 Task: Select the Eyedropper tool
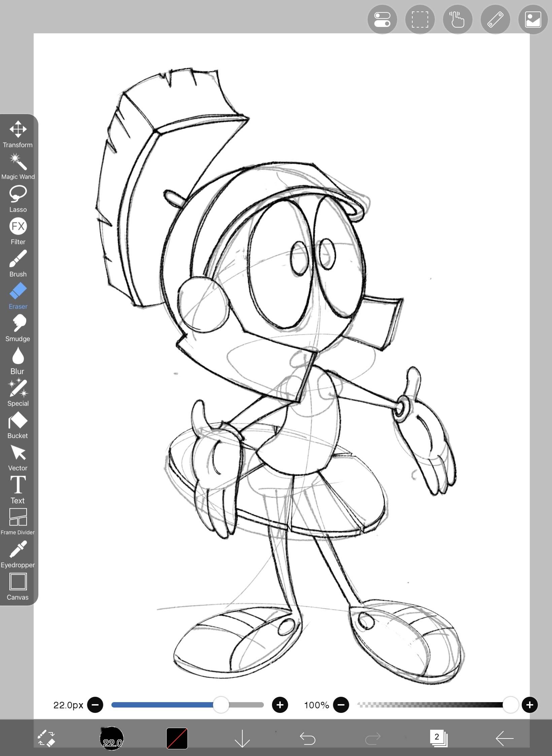[18, 555]
